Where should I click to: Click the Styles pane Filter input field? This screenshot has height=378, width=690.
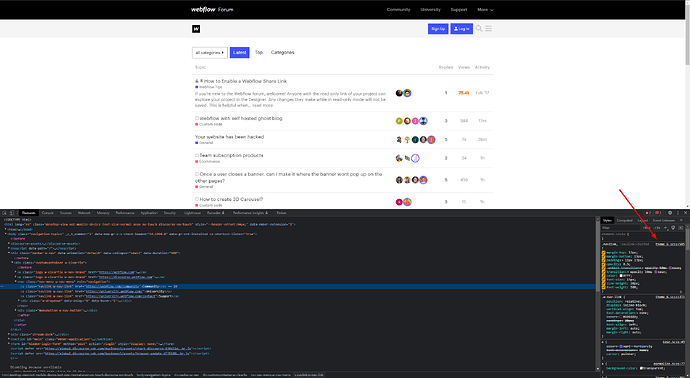[x=620, y=228]
